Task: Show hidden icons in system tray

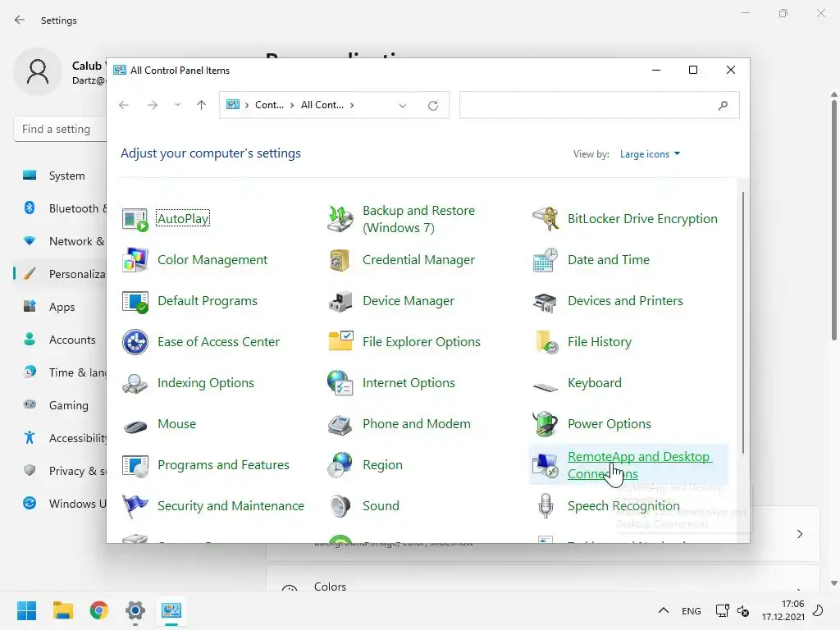Action: pos(663,610)
